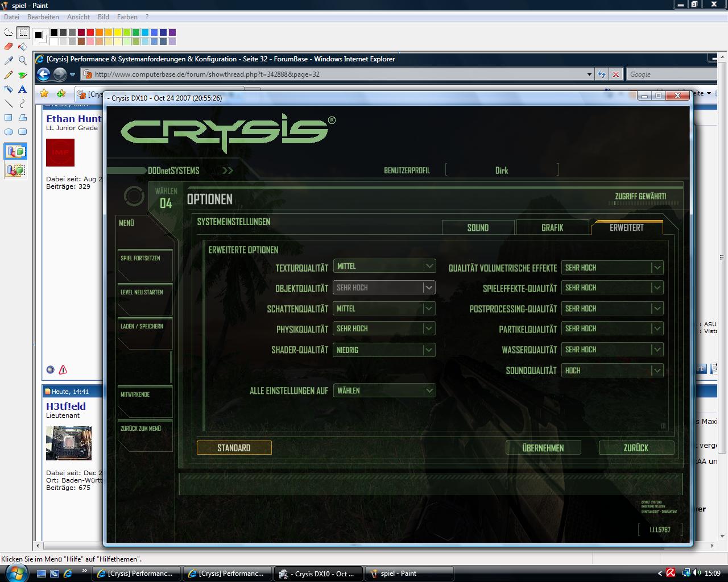Select the Free-form select tool in Paint
The image size is (728, 582).
point(9,32)
